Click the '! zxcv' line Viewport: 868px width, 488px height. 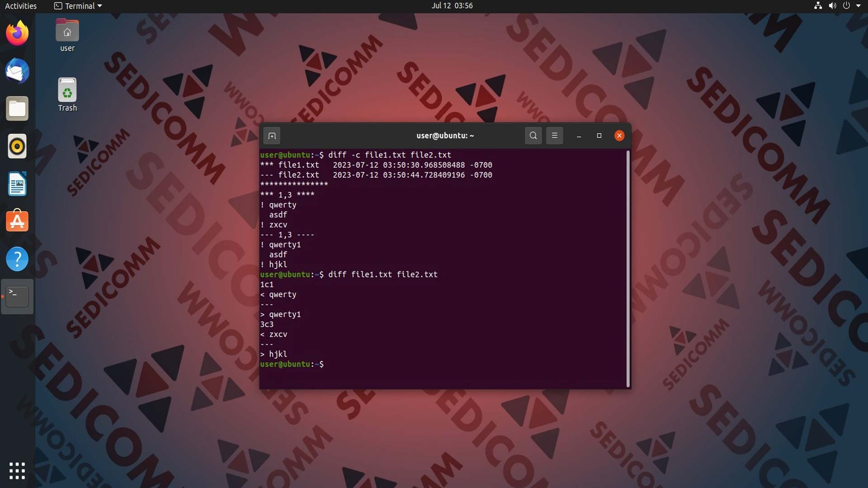pos(274,225)
